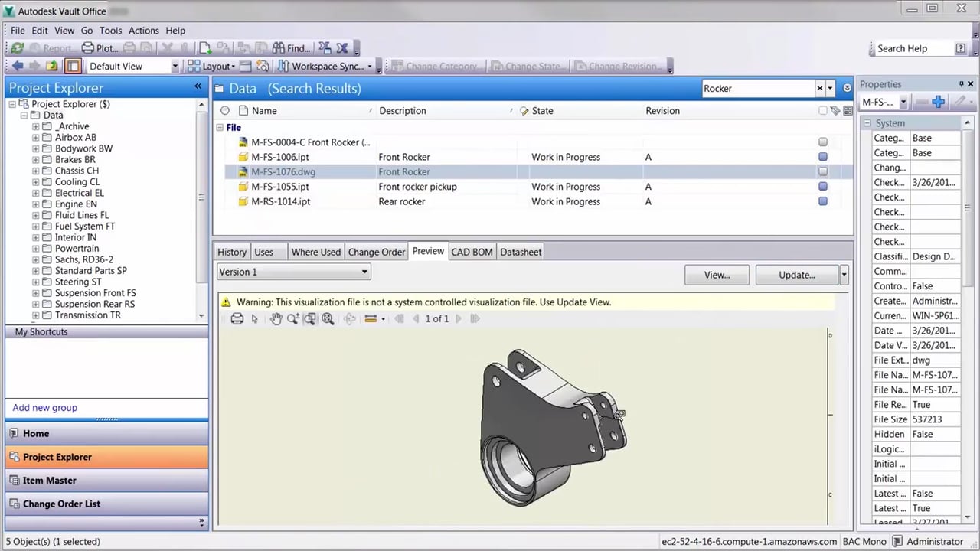Select the Brakes BR folder

[x=75, y=160]
